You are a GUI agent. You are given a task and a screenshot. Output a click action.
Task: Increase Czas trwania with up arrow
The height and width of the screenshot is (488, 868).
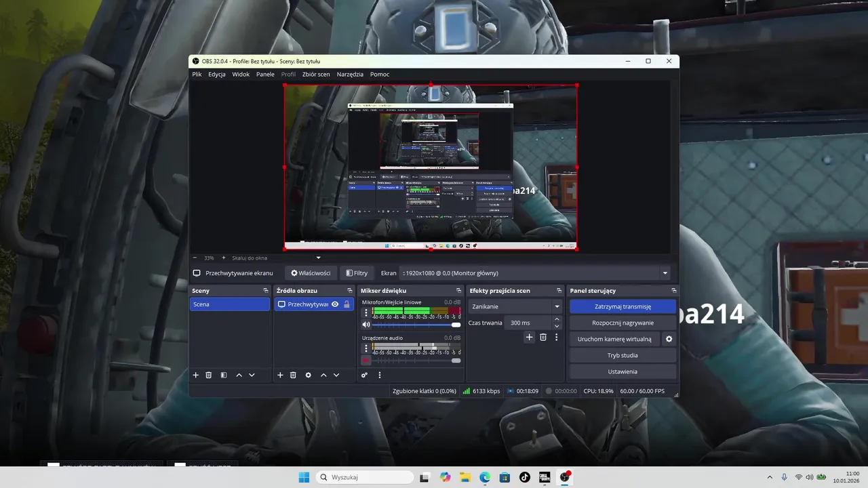pyautogui.click(x=557, y=319)
